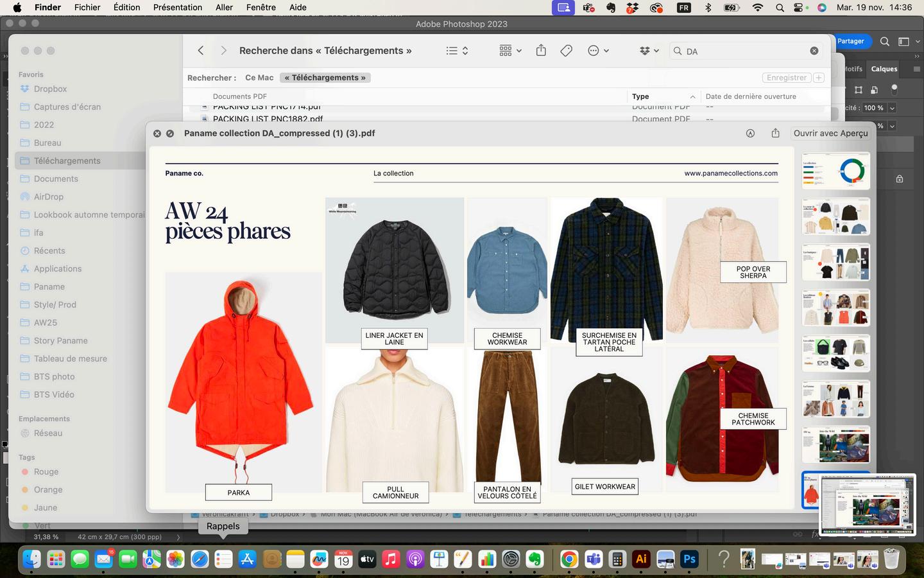This screenshot has width=924, height=578.
Task: Select Réseau under Emplacements
Action: (48, 433)
